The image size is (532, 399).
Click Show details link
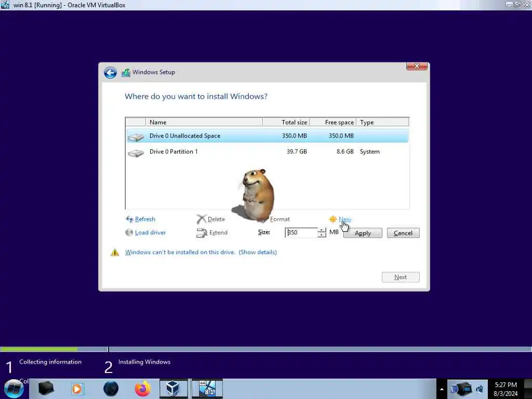pos(258,252)
